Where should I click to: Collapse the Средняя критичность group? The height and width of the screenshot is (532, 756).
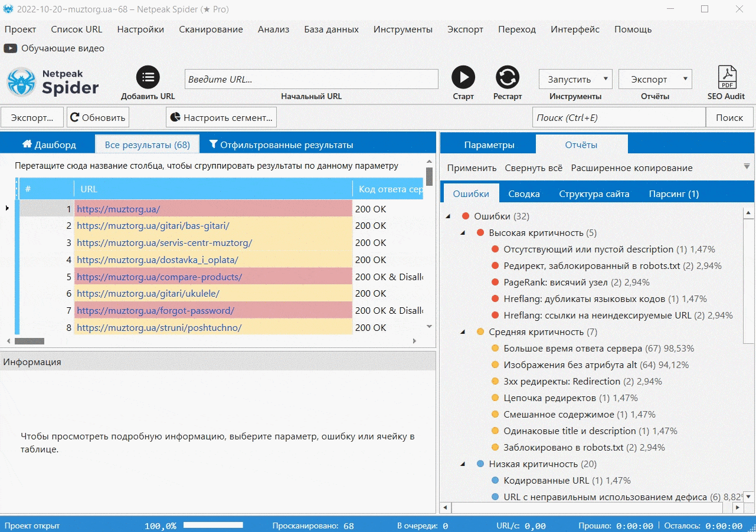click(x=463, y=332)
